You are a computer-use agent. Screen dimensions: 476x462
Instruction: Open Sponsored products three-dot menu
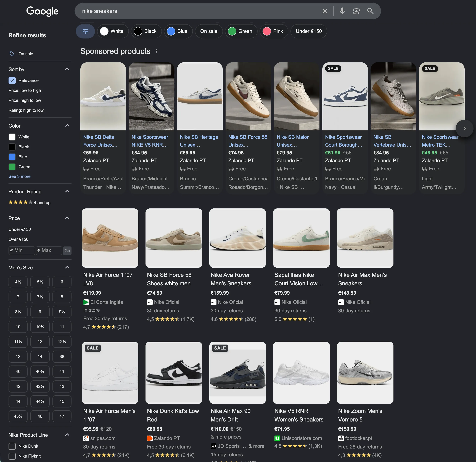tap(157, 51)
